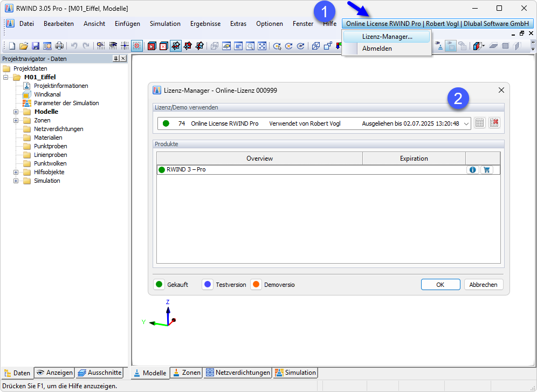
Task: Expand the Modelle folder in the tree
Action: coord(16,112)
